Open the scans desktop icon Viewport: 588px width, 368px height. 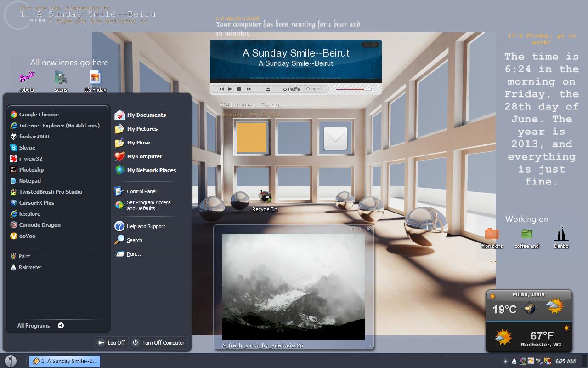61,81
